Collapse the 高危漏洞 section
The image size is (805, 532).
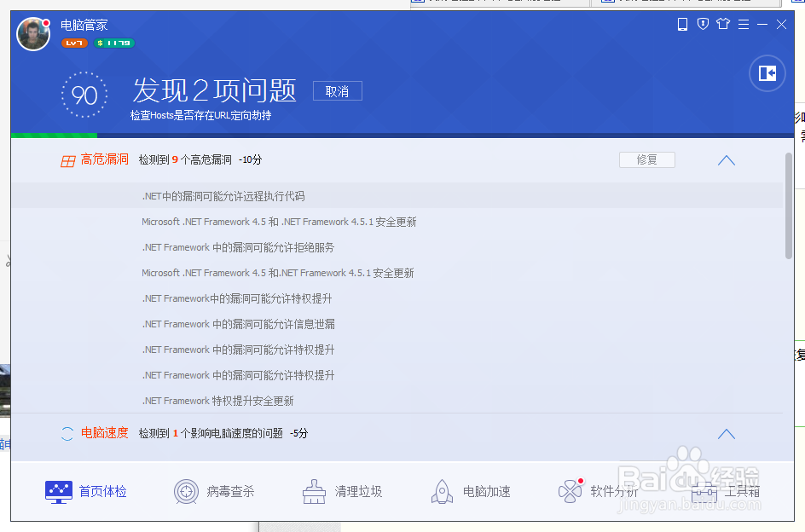point(726,160)
